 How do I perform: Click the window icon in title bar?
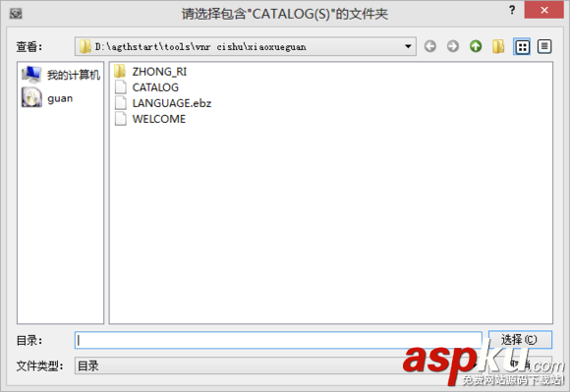coord(16,14)
